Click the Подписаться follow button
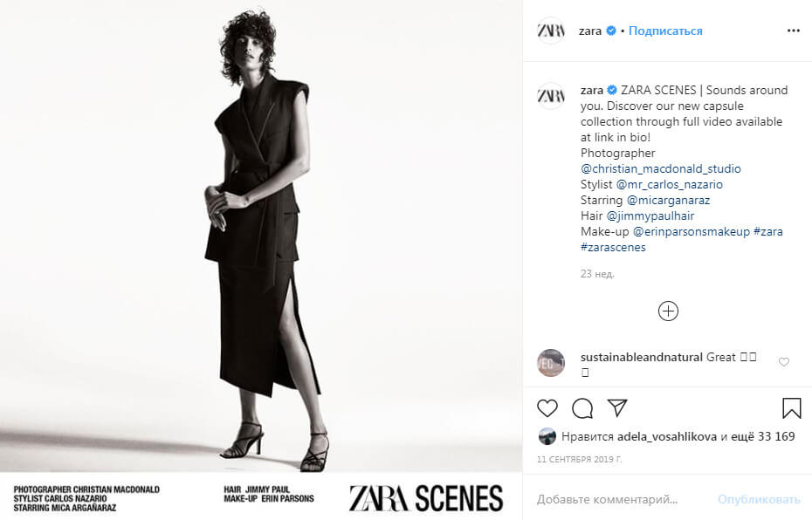 [665, 31]
